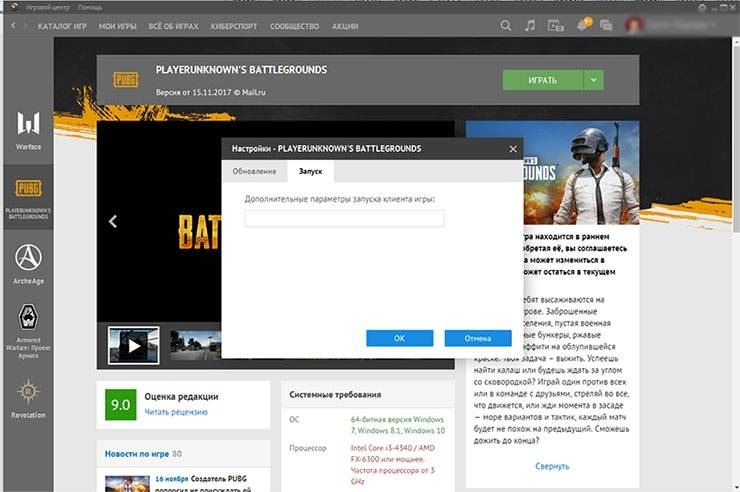Open the video capture icon in the toolbar

[555, 25]
